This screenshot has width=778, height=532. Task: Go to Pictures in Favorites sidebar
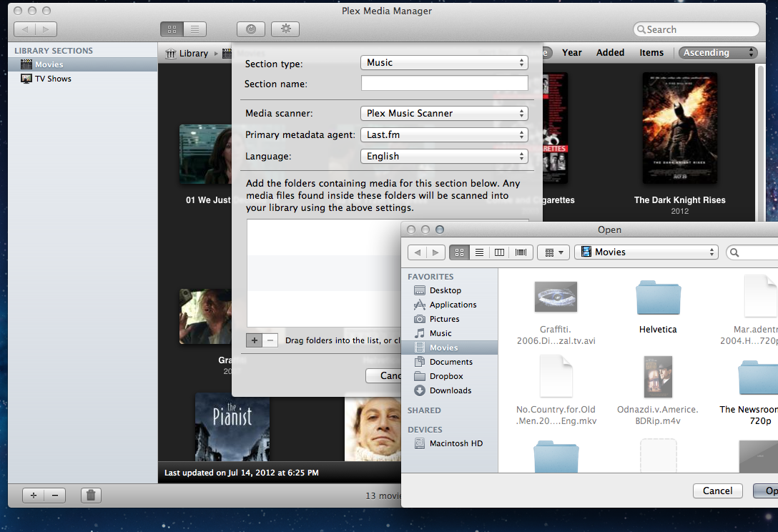tap(450, 319)
